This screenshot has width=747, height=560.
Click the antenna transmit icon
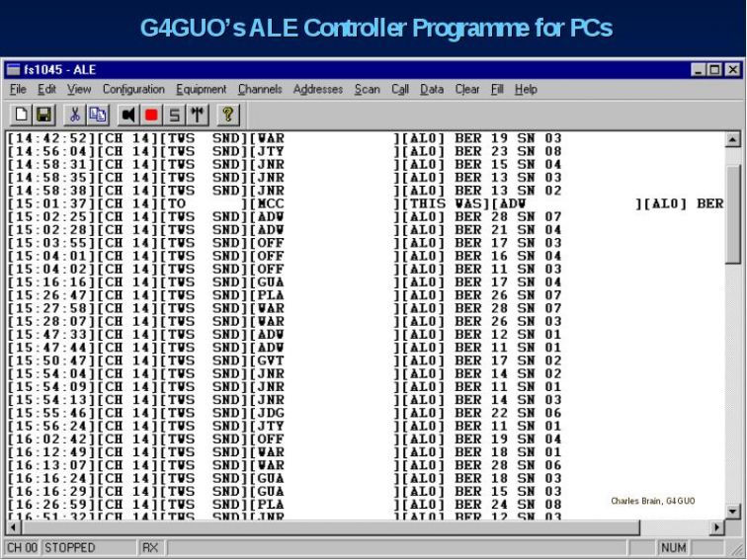coord(198,115)
